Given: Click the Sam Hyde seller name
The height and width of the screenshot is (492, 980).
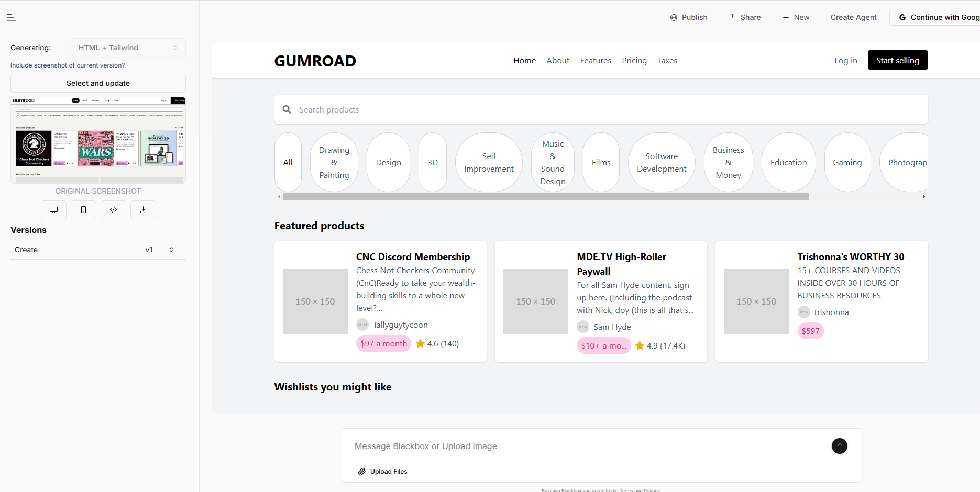Looking at the screenshot, I should pyautogui.click(x=612, y=327).
